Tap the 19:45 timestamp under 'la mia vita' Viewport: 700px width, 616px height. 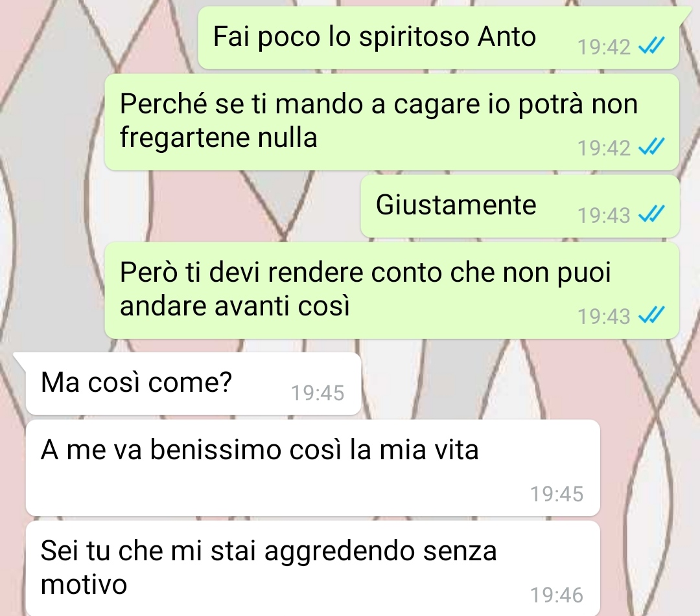(557, 494)
